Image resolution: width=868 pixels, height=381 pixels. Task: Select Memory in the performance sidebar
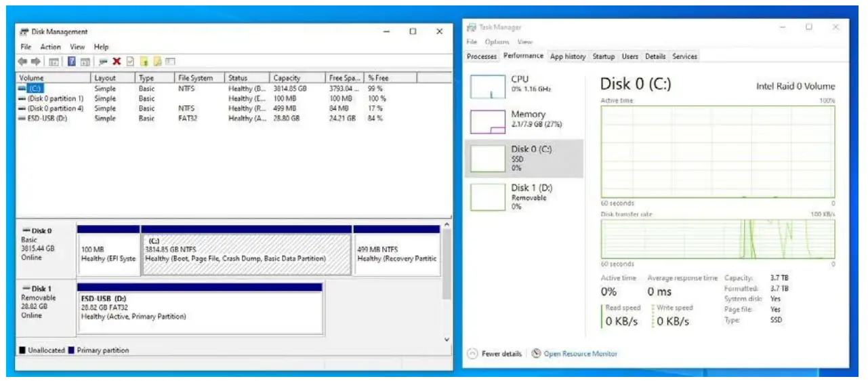524,121
